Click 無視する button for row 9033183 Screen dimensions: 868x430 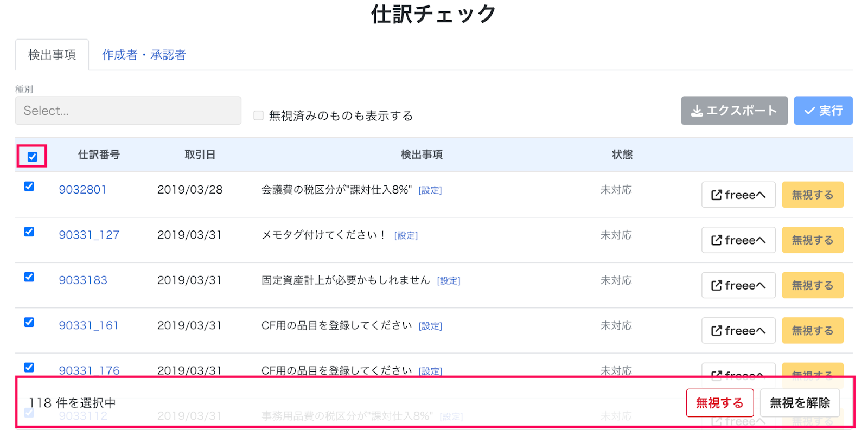coord(813,285)
